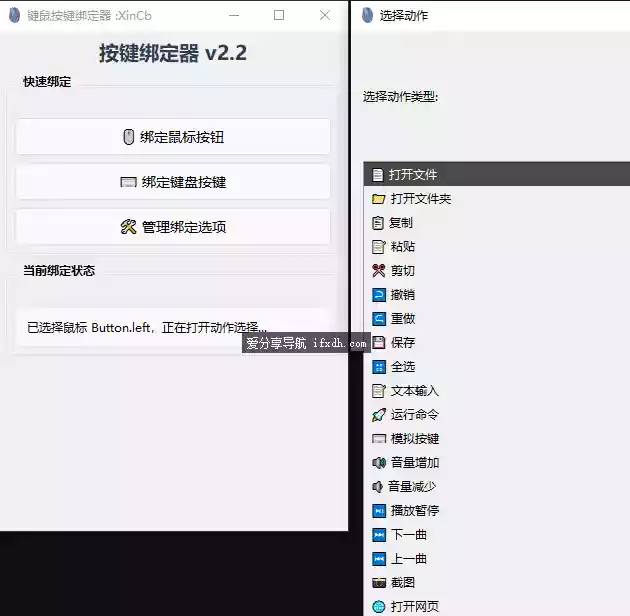Click the note icon beside 粘贴

coord(378,247)
